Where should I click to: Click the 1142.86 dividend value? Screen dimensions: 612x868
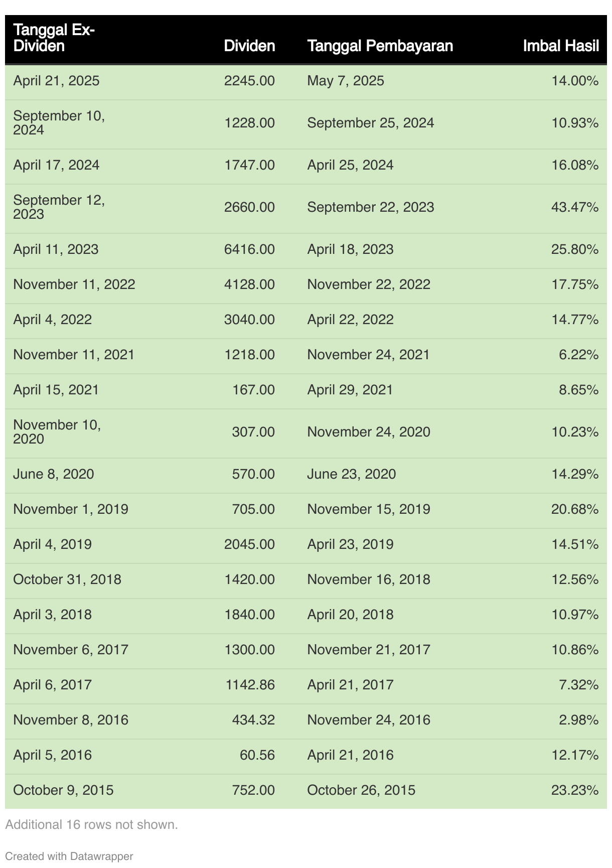coord(249,685)
